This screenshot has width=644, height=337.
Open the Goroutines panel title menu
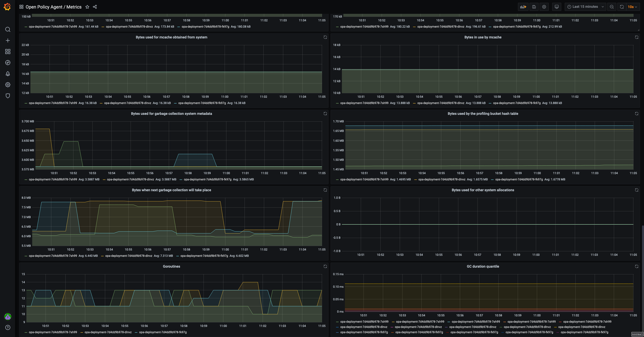(171, 266)
